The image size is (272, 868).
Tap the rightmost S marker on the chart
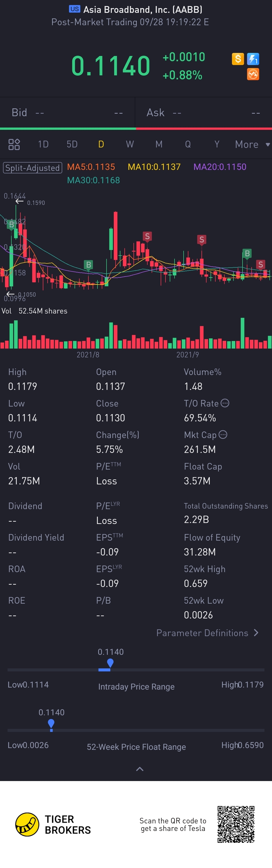point(261,265)
